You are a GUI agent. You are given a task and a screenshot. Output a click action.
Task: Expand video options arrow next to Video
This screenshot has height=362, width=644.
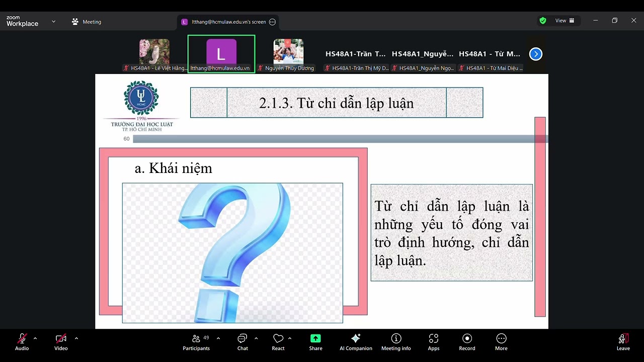click(x=76, y=338)
